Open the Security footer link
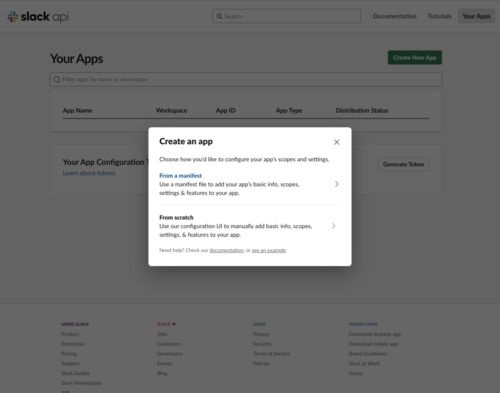The image size is (500, 393). [x=262, y=344]
